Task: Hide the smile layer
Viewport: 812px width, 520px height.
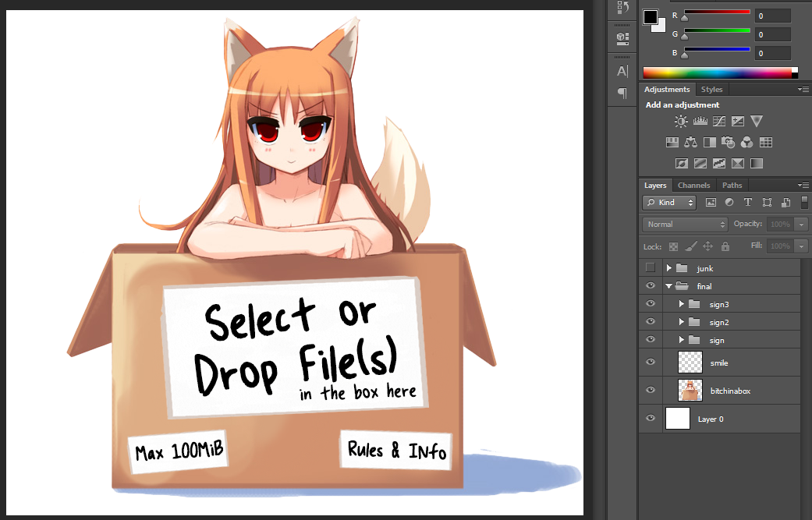Action: (x=651, y=363)
